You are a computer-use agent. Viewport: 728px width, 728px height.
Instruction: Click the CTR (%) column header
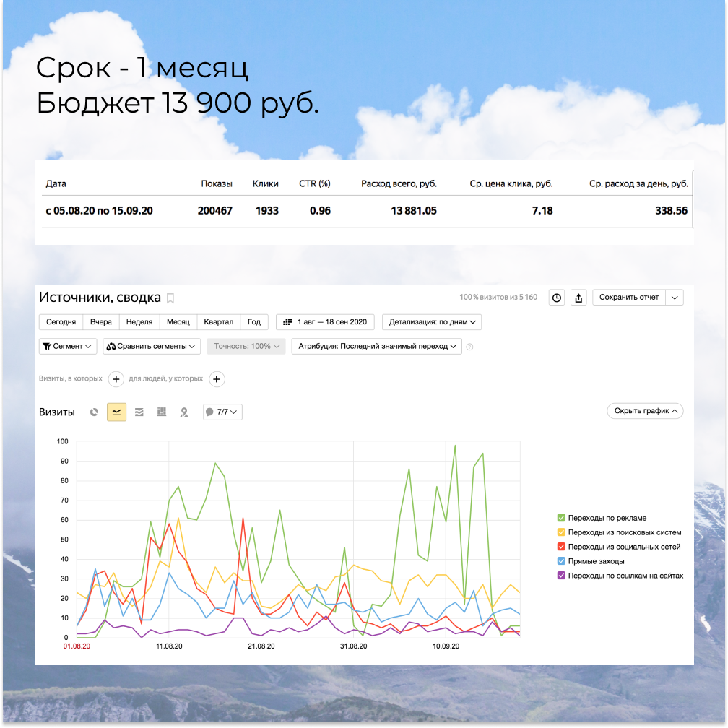[x=315, y=184]
